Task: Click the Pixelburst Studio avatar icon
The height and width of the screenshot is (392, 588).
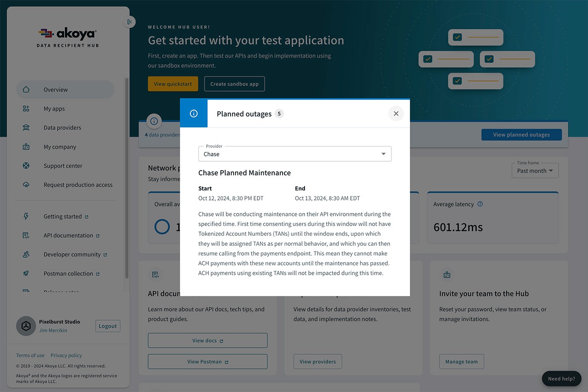Action: pos(26,326)
